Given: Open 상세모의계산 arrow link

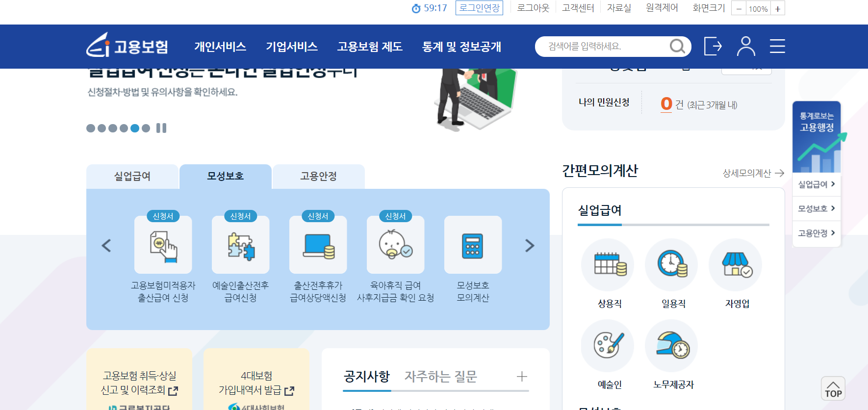Looking at the screenshot, I should (x=754, y=173).
